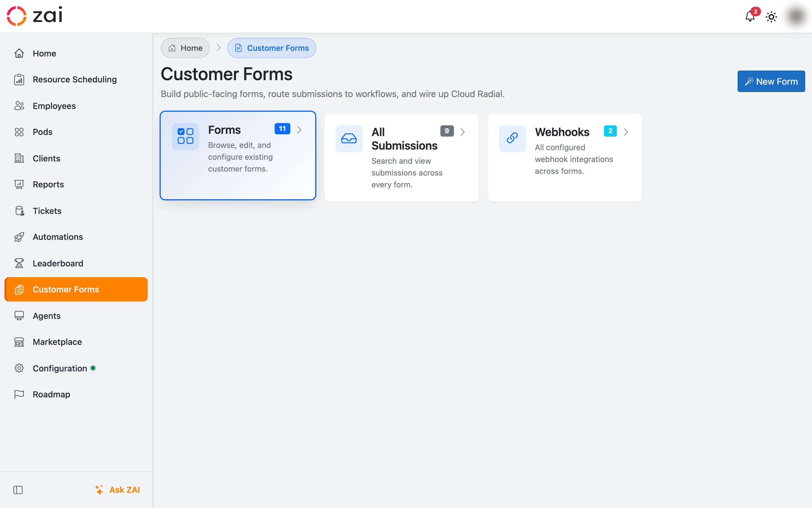Click the Customer Forms clipboard icon

click(x=19, y=289)
